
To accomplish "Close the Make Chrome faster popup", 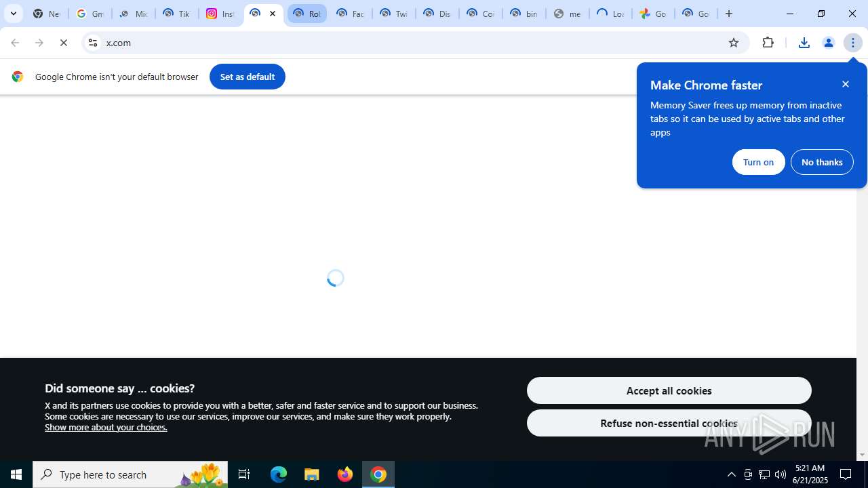I will [x=845, y=84].
